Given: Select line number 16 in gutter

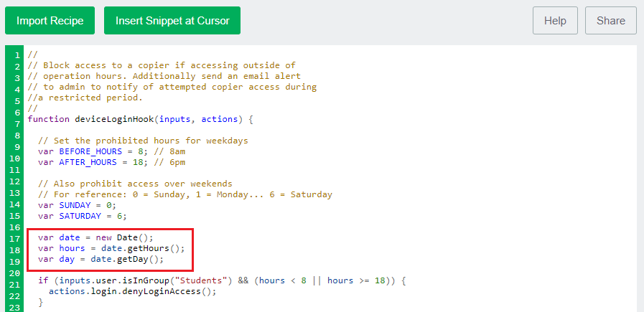Looking at the screenshot, I should [x=14, y=227].
